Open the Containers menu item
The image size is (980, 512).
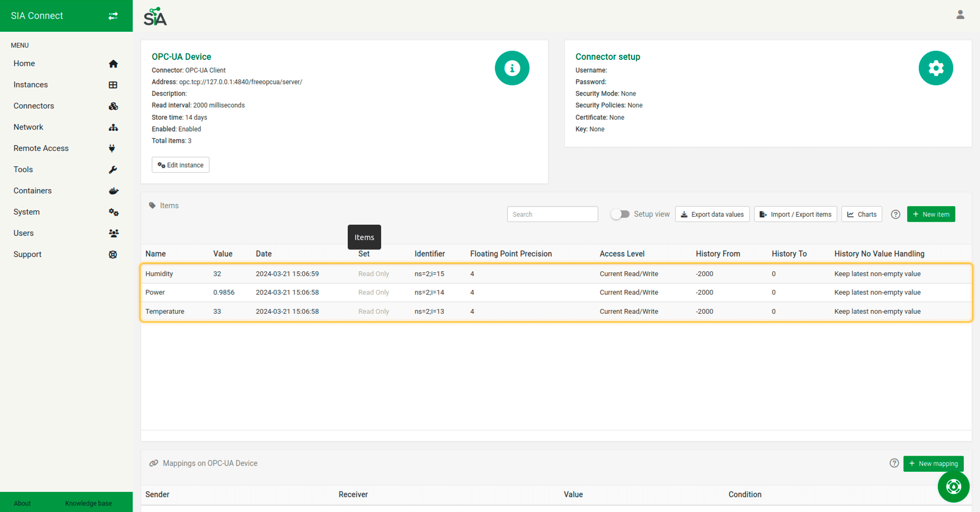[32, 191]
